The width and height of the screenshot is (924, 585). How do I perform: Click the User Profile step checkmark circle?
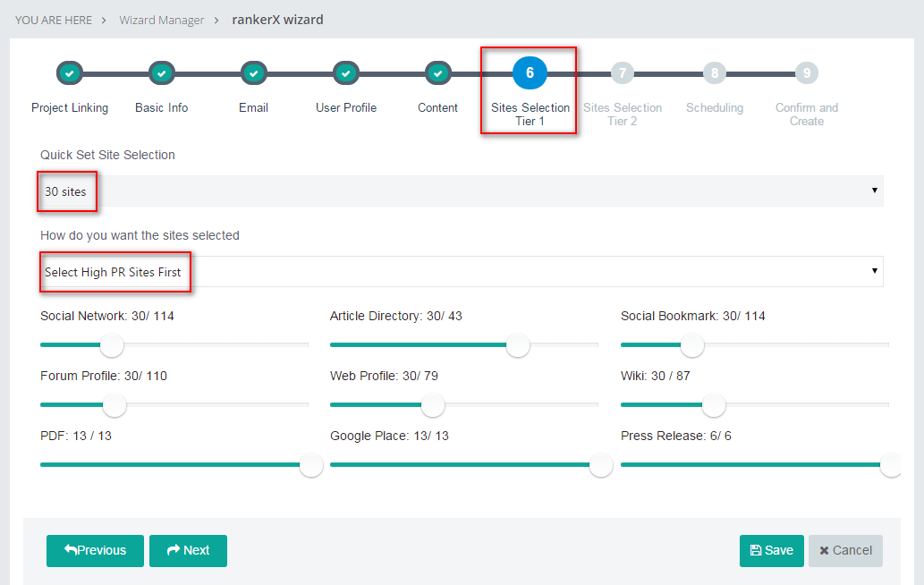[346, 73]
